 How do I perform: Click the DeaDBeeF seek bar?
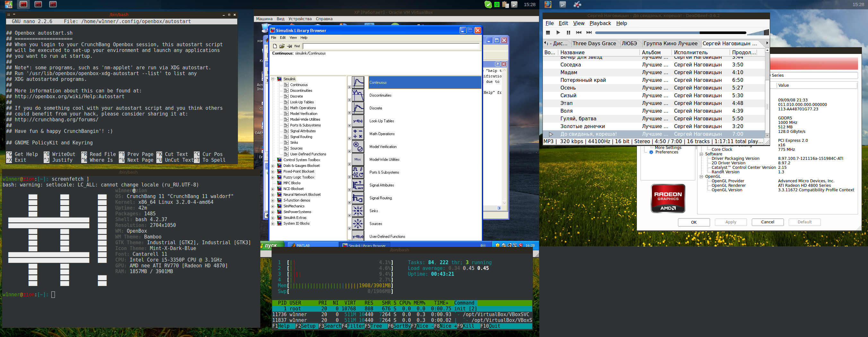(x=671, y=33)
